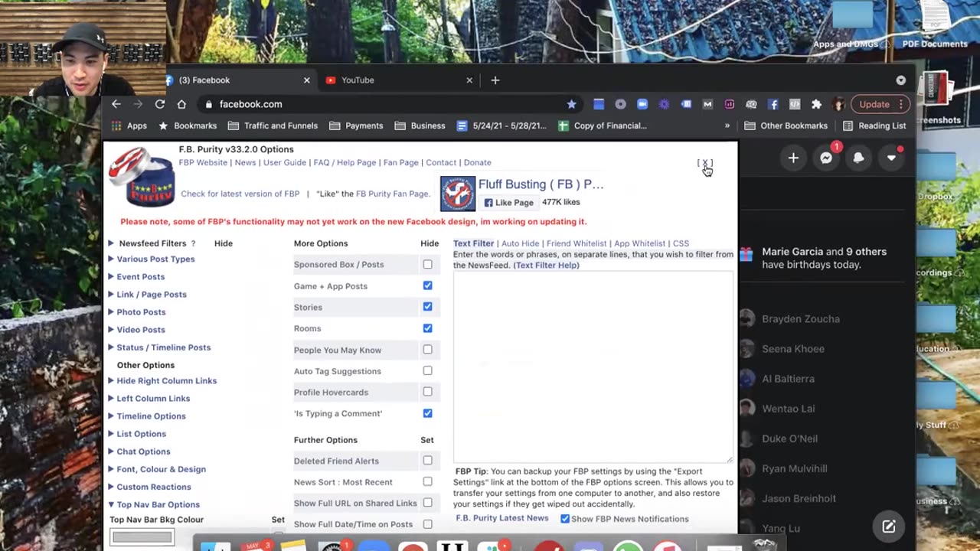
Task: Click the Like Page button
Action: [x=508, y=203]
